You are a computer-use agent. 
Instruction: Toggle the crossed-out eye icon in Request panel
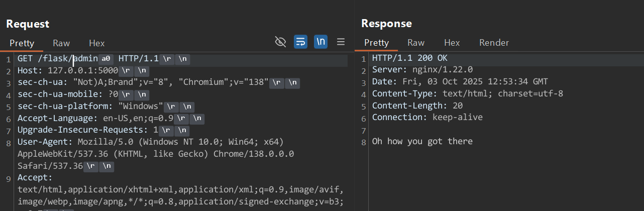pyautogui.click(x=280, y=42)
